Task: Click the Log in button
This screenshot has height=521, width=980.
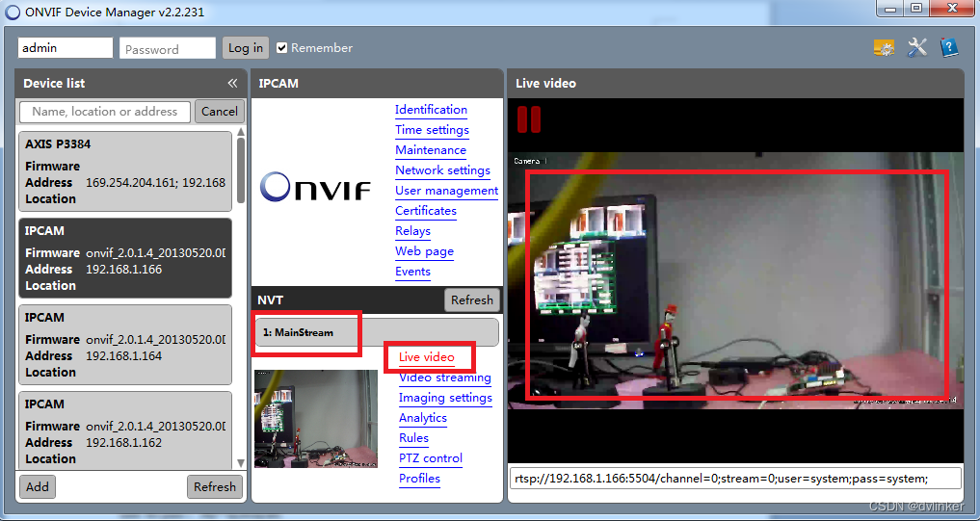Action: (246, 48)
